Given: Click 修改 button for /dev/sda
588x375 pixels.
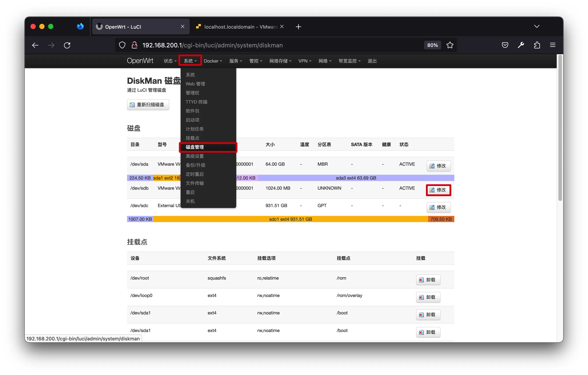Looking at the screenshot, I should pyautogui.click(x=438, y=166).
